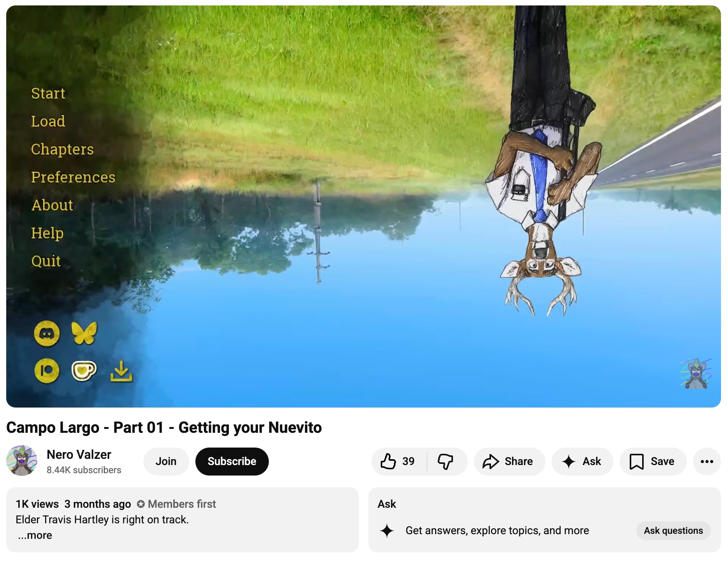The height and width of the screenshot is (561, 728).
Task: Save video to a playlist
Action: coord(653,461)
